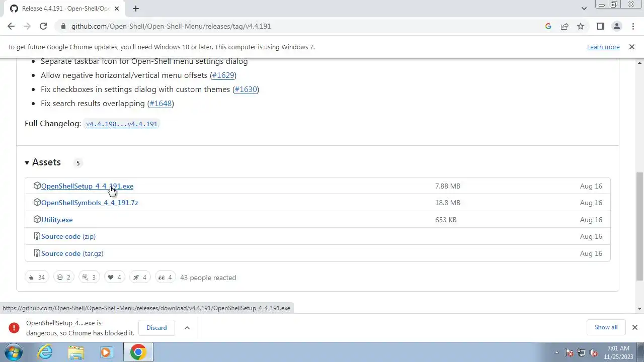The width and height of the screenshot is (644, 362).
Task: Download Source code (zip)
Action: (x=68, y=236)
